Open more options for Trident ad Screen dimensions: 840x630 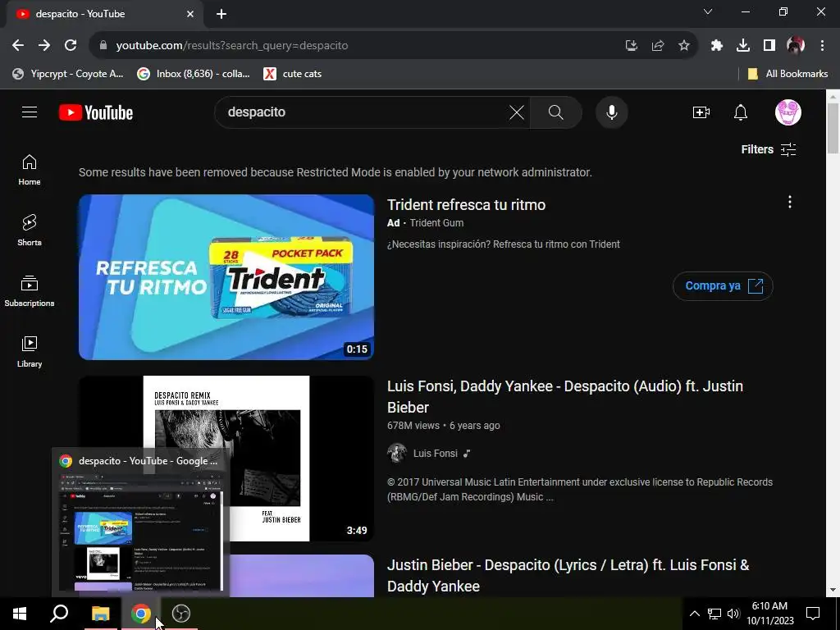tap(789, 202)
